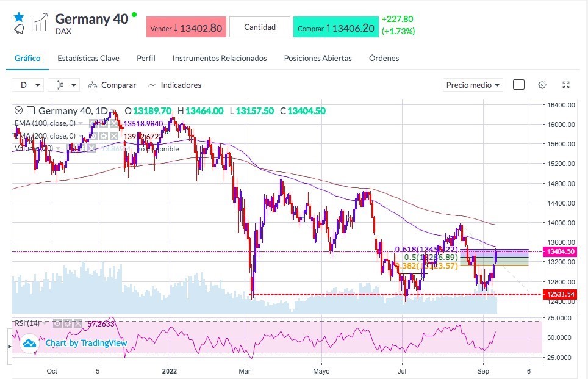Toggle the favorite star for Germany 40
The width and height of the screenshot is (588, 379).
[x=19, y=17]
